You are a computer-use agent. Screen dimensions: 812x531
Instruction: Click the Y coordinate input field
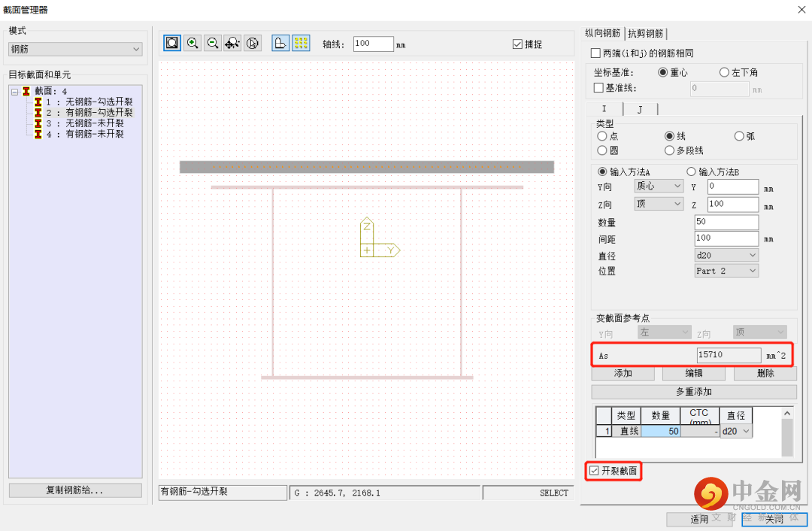click(x=733, y=187)
